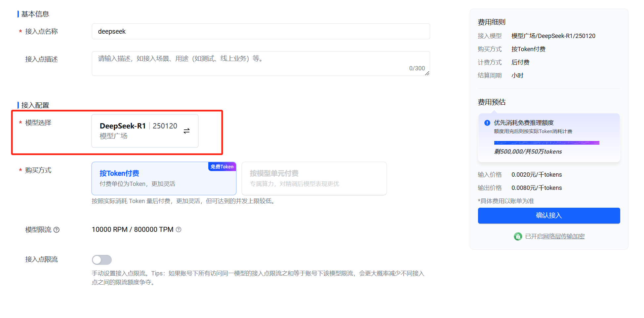
Task: Focus the 接入点名称 field containing deepseek
Action: coord(261,31)
